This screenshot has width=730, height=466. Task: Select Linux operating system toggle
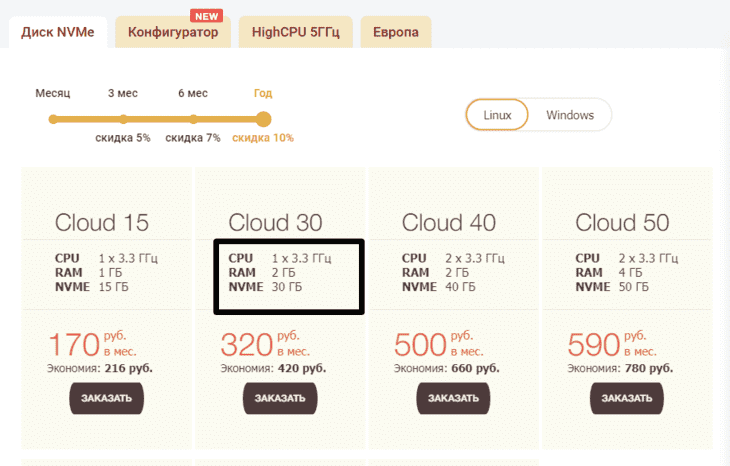coord(497,115)
